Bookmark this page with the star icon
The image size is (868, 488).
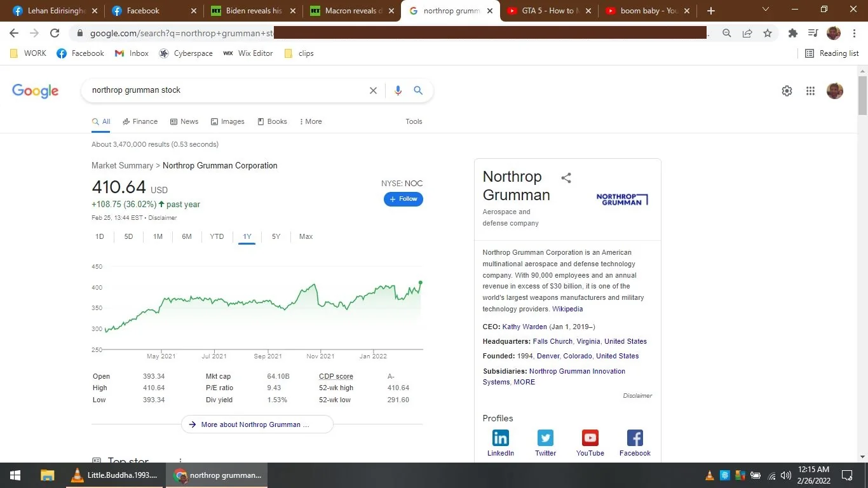[x=768, y=33]
